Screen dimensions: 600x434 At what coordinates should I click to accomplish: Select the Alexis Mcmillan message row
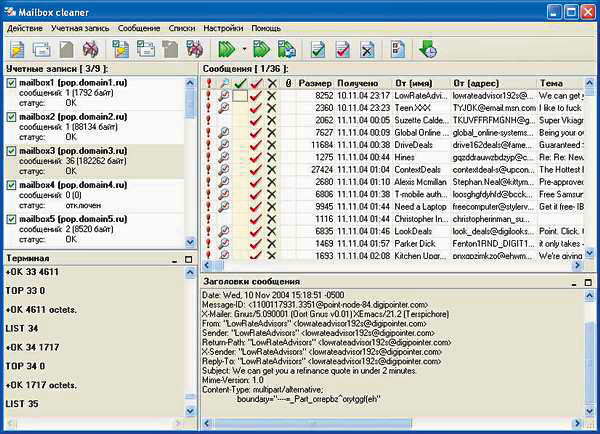tap(394, 182)
